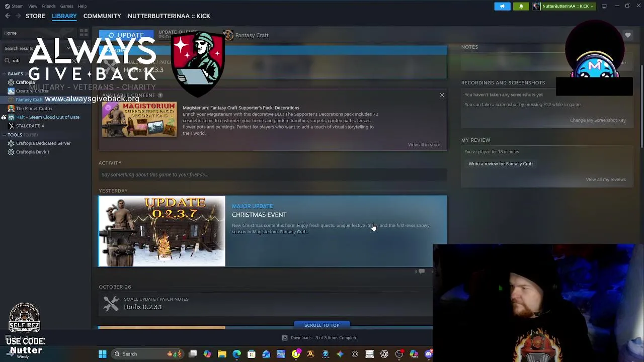Open the Magisterium Supporter's Pack thumbnail
Viewport: 644px width, 362px height.
pyautogui.click(x=139, y=119)
